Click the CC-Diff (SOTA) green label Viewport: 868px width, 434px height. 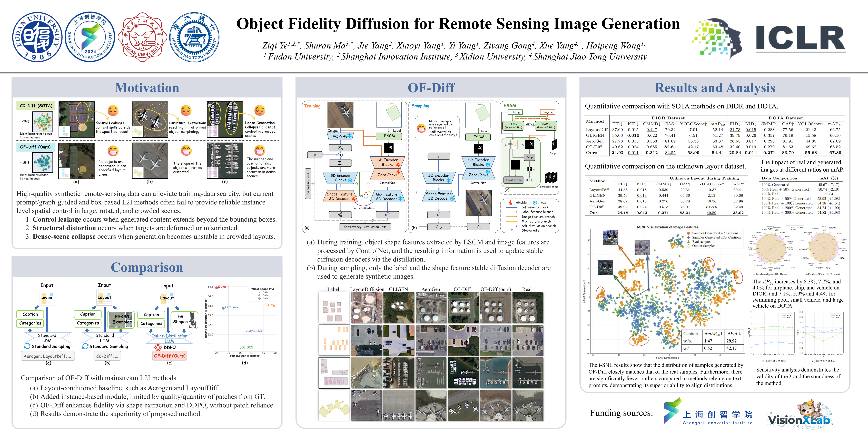[36, 105]
